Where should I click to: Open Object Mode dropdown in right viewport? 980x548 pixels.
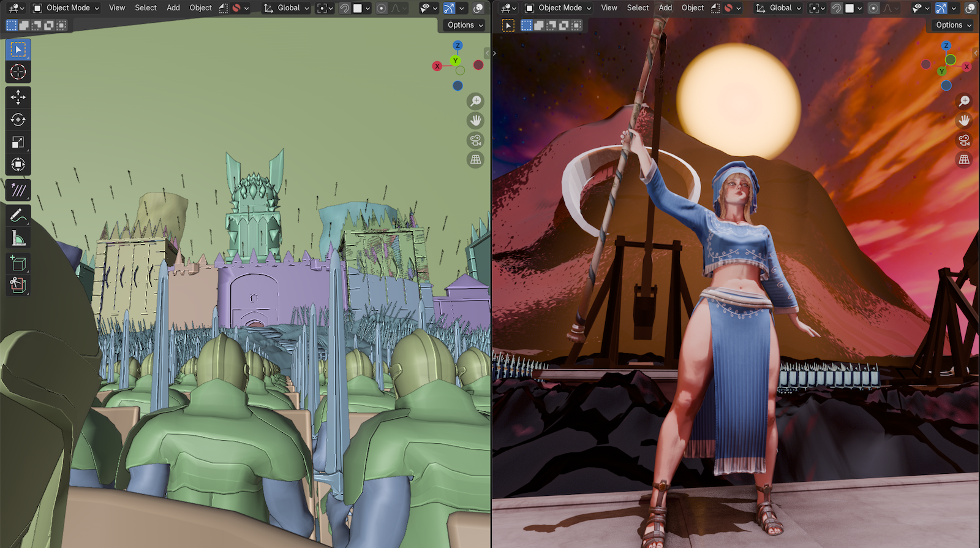pyautogui.click(x=558, y=8)
